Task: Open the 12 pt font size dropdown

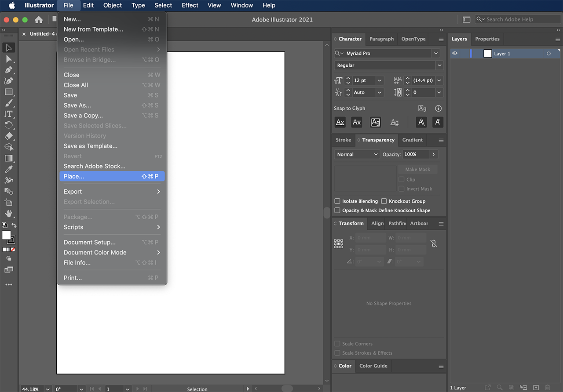Action: tap(380, 80)
